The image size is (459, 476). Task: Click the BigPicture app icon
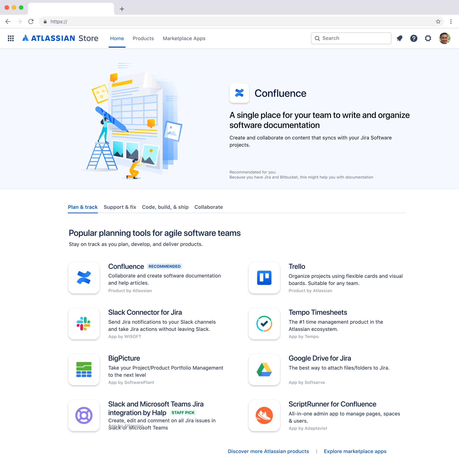click(x=84, y=369)
